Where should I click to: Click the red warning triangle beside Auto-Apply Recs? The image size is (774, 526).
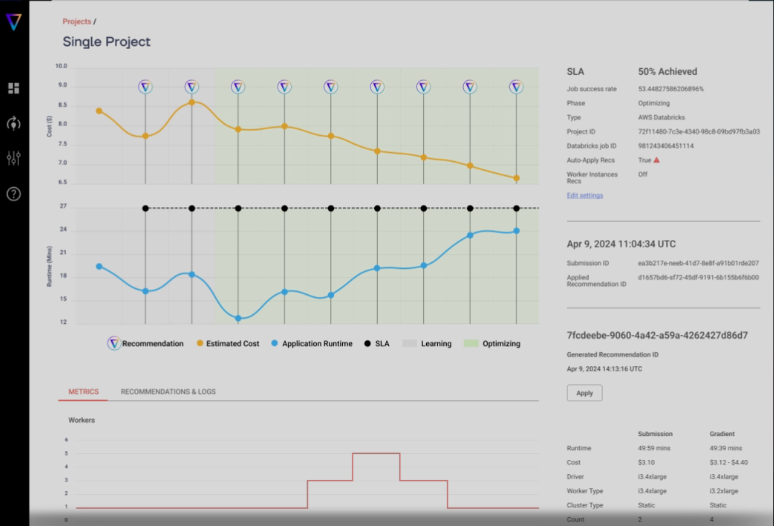click(x=657, y=160)
